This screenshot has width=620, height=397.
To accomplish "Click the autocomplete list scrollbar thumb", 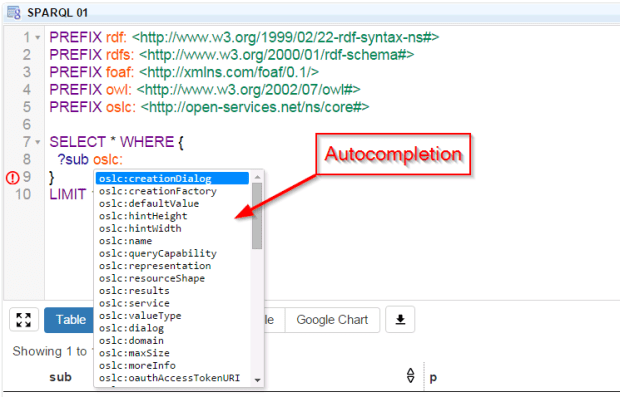I will click(257, 216).
